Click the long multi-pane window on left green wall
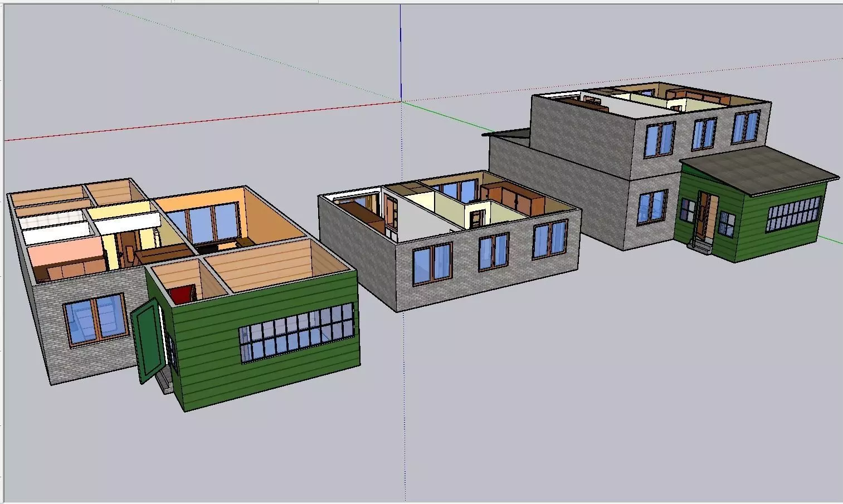 pyautogui.click(x=297, y=333)
